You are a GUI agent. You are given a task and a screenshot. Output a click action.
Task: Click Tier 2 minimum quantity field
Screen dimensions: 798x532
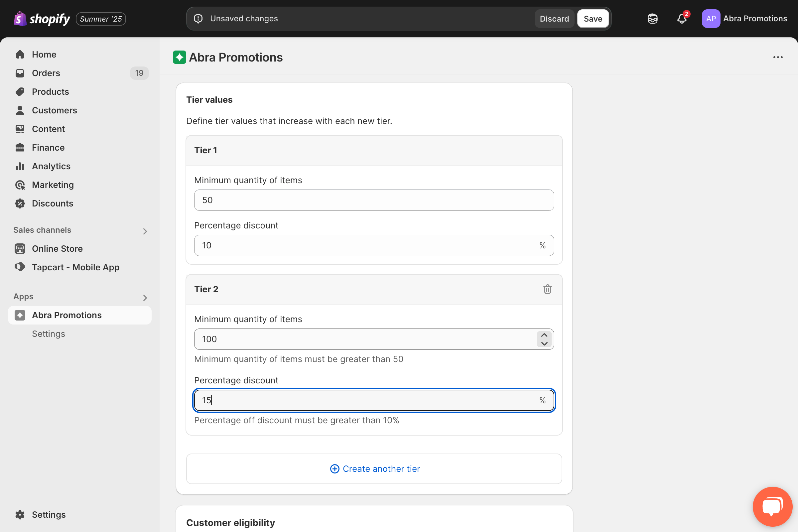pos(374,339)
